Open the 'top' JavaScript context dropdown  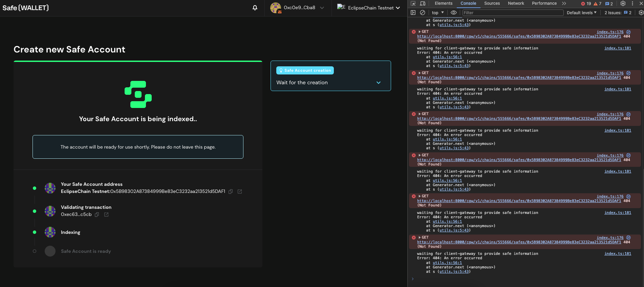438,13
